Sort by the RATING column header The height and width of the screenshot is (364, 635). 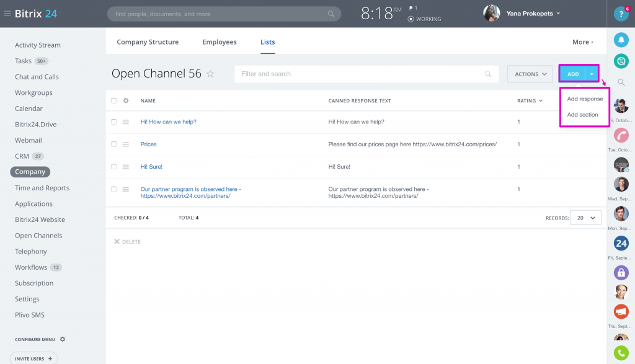coord(530,101)
